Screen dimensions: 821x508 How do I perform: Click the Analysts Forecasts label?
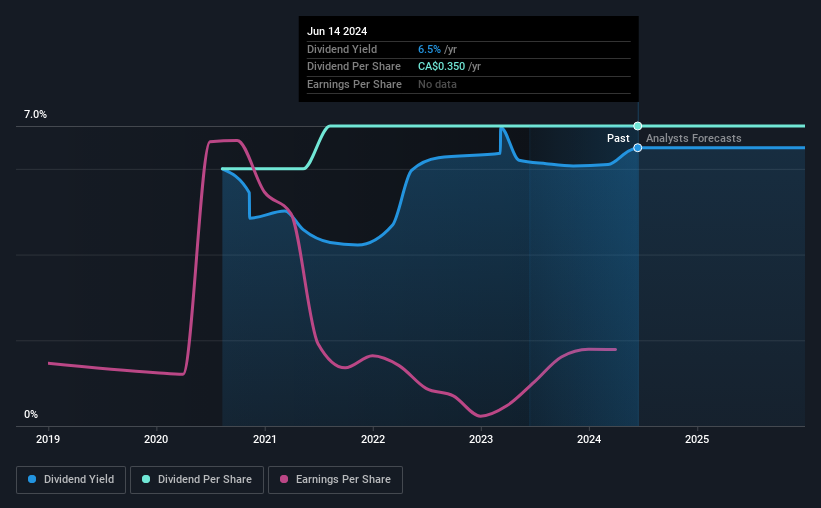pos(693,138)
